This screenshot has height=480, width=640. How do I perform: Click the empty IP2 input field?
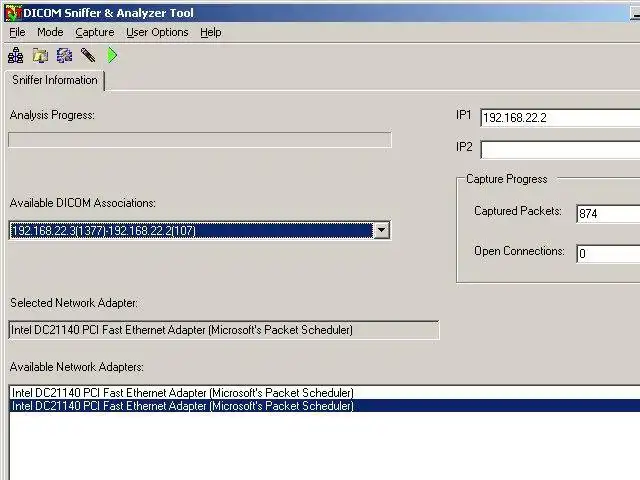[560, 149]
